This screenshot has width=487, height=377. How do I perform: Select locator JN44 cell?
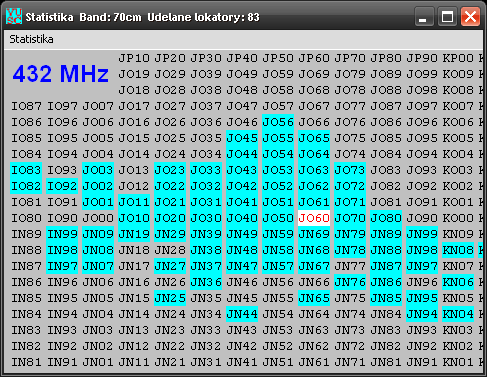click(x=242, y=314)
